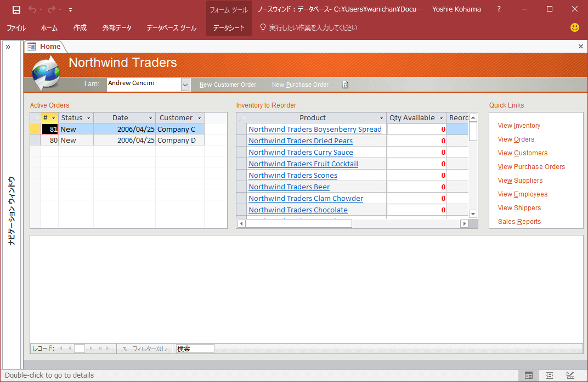Screen dimensions: 588x382
Task: Select order number 80 cell
Action: click(49, 141)
